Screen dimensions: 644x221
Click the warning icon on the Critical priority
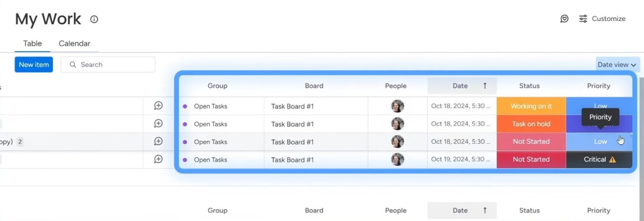click(613, 159)
